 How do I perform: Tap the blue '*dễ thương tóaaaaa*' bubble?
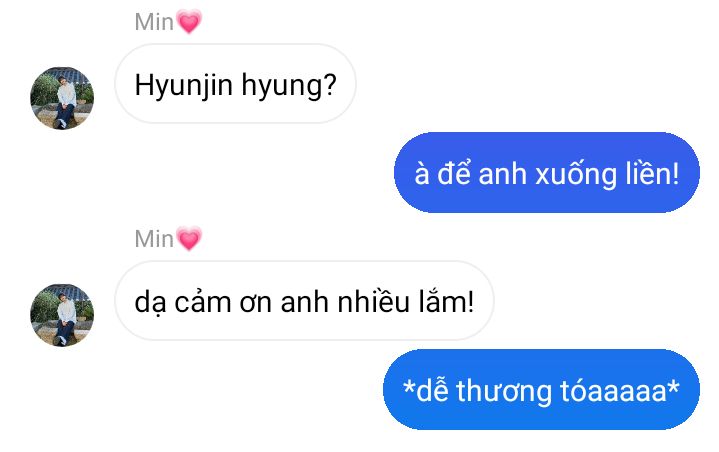pos(541,390)
